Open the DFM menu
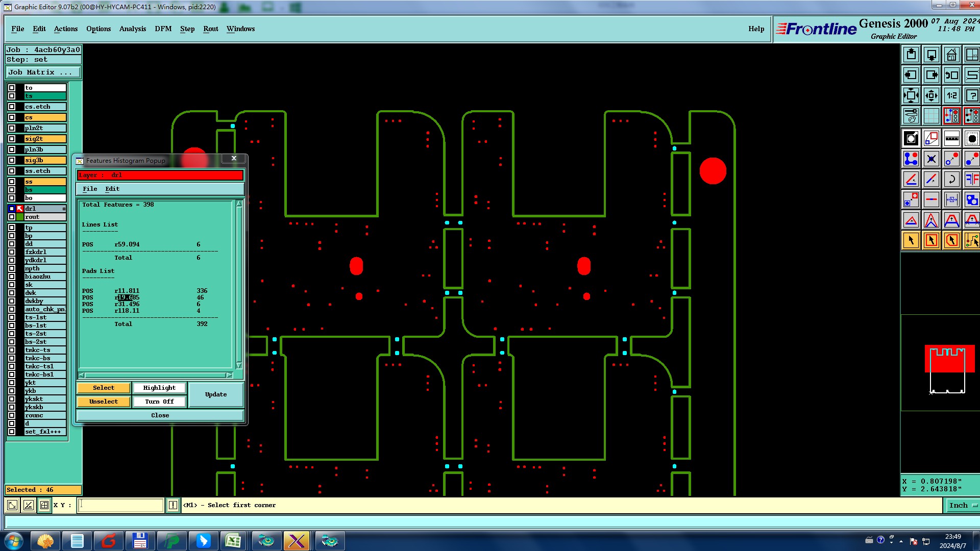Image resolution: width=980 pixels, height=551 pixels. 163,29
